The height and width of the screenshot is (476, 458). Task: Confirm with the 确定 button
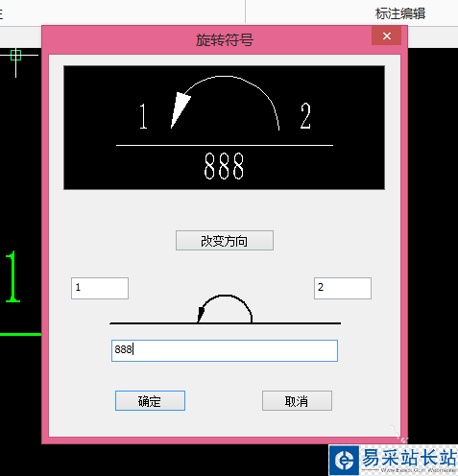[x=150, y=400]
